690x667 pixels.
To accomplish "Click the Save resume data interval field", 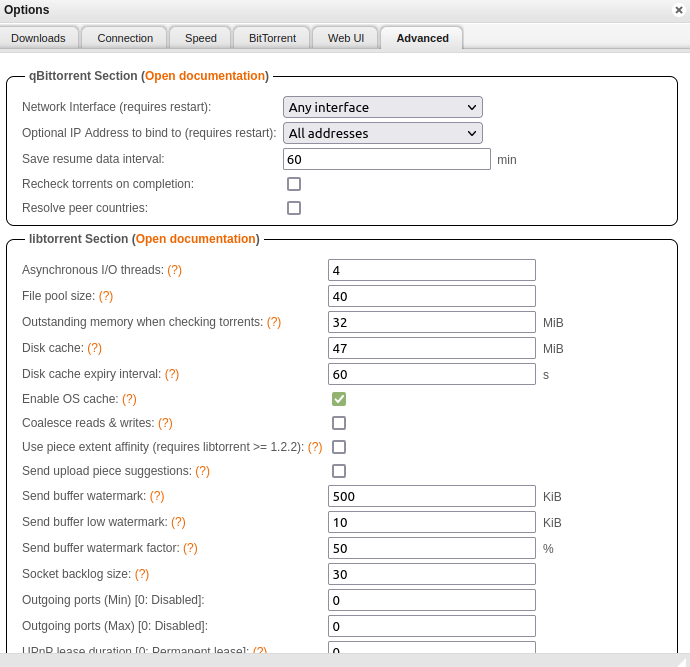I will tap(387, 159).
